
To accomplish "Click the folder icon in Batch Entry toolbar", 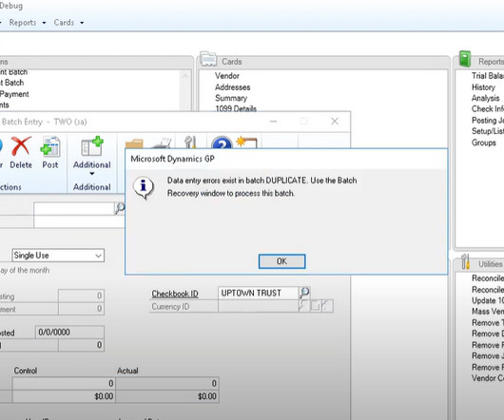I will 134,143.
